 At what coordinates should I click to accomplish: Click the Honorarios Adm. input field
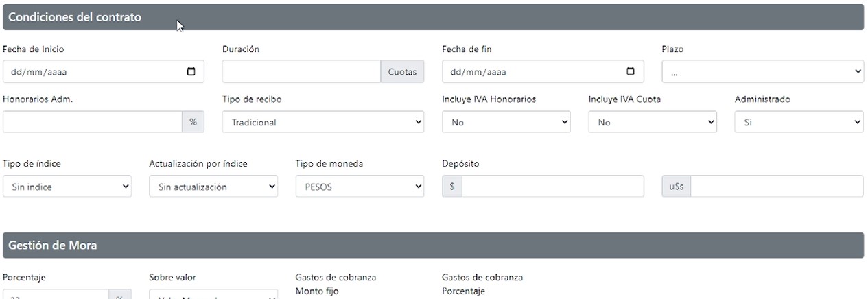pos(92,122)
